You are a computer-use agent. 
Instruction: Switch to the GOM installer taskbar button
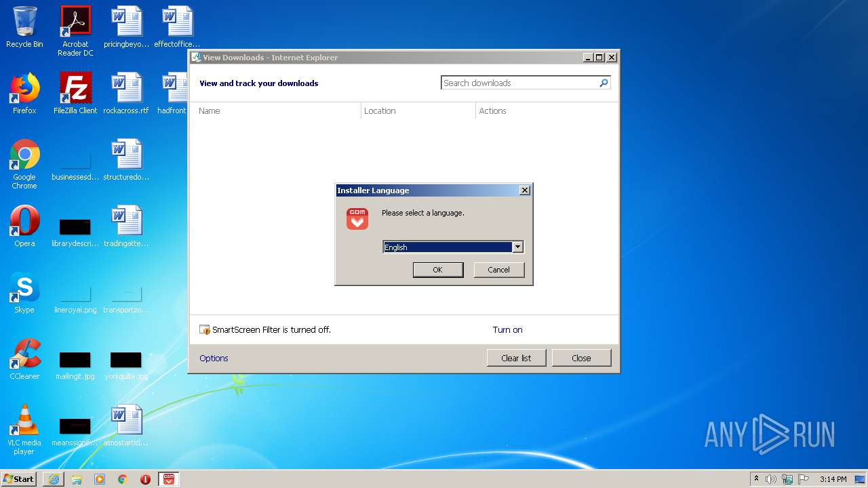pos(169,479)
